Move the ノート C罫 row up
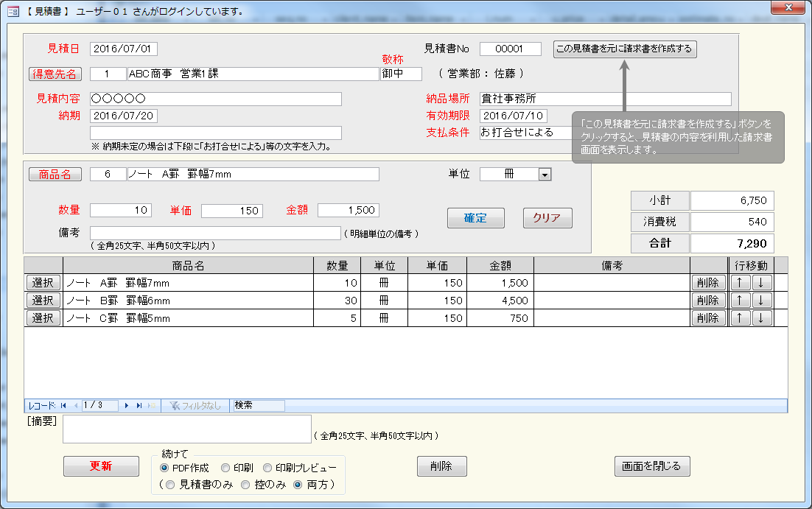812x509 pixels. 739,318
